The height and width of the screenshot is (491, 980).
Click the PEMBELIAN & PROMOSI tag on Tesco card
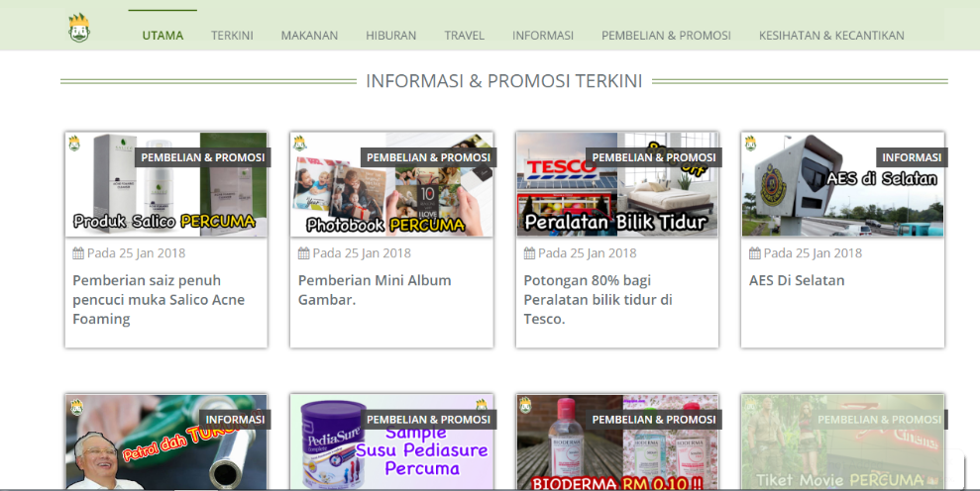click(654, 157)
